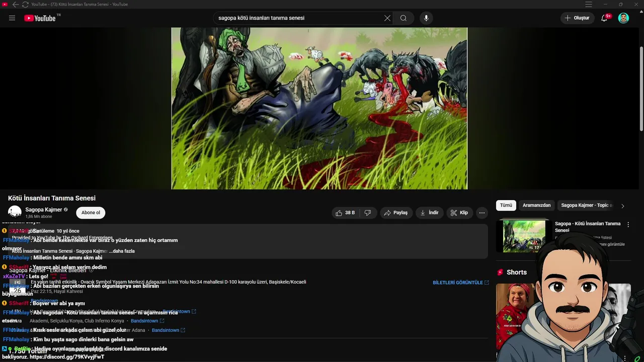Download the video with İndir
This screenshot has height=362, width=644.
pos(429,213)
